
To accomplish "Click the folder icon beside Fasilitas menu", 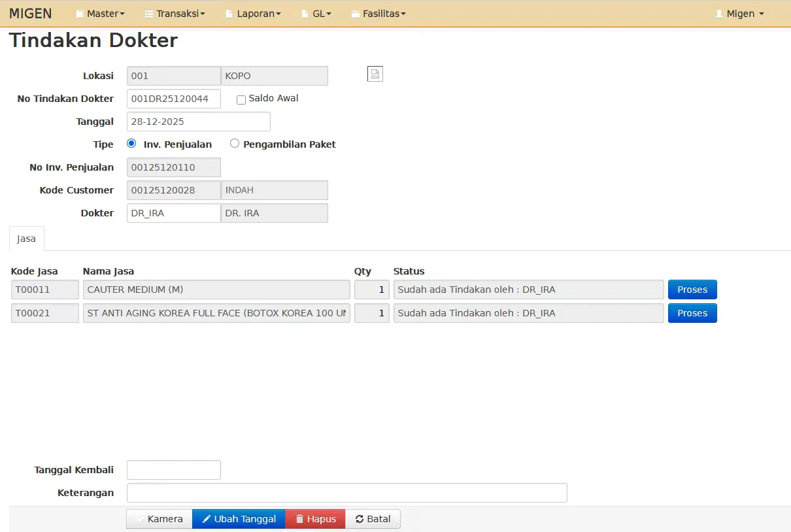I will 355,14.
